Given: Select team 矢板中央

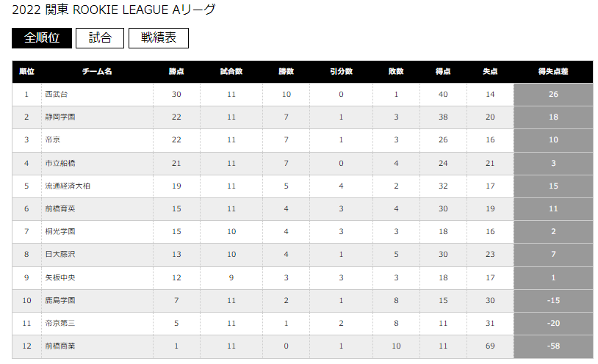Looking at the screenshot, I should click(x=60, y=278).
